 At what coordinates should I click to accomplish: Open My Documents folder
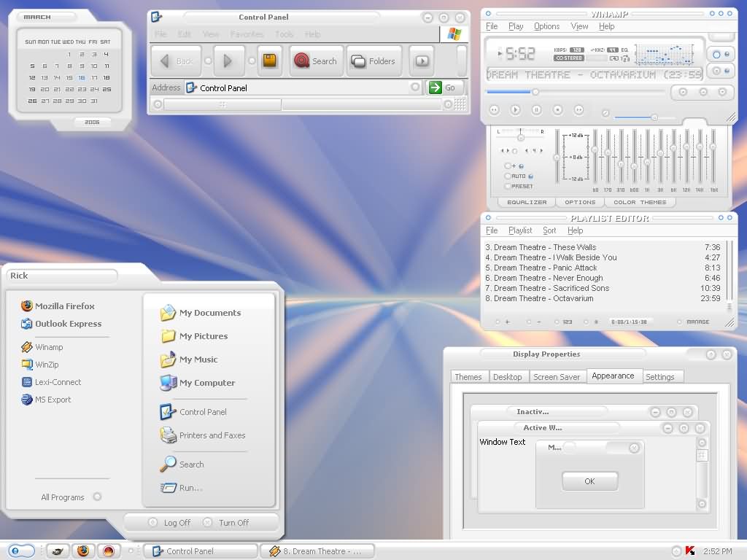[x=201, y=313]
